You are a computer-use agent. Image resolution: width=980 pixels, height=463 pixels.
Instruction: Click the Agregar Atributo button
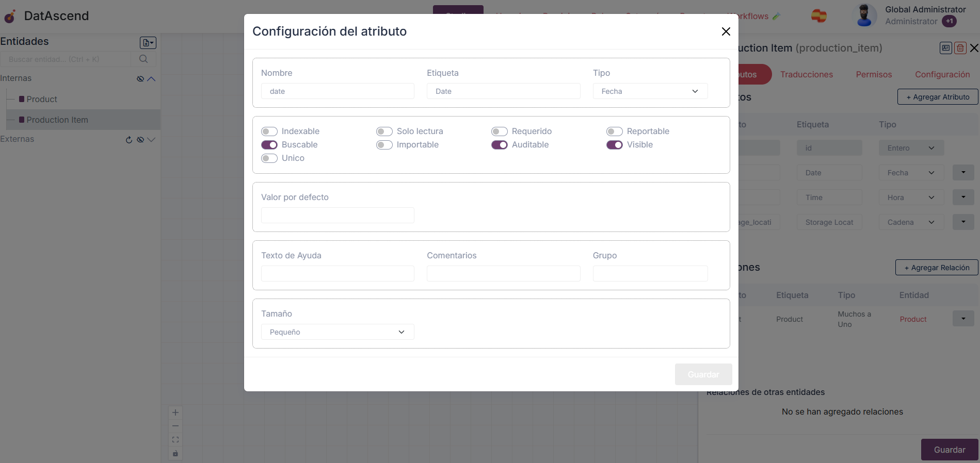click(x=938, y=97)
